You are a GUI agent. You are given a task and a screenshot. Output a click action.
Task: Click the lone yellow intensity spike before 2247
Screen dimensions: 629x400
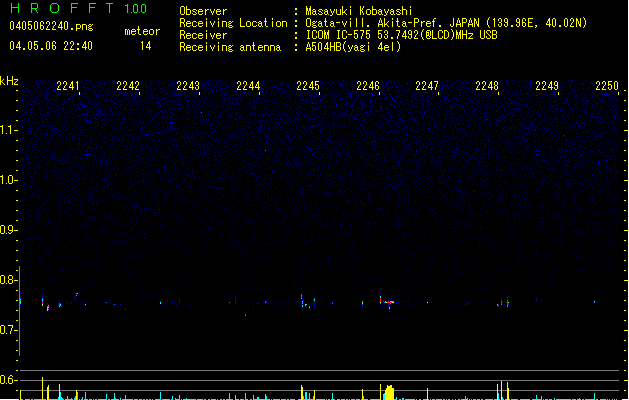click(x=427, y=394)
